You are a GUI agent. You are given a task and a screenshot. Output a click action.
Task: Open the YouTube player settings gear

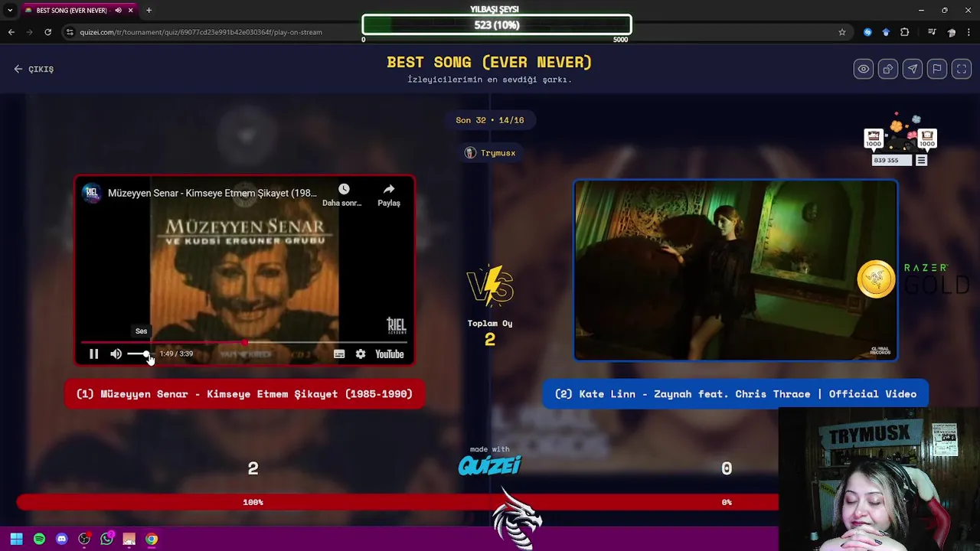coord(361,354)
